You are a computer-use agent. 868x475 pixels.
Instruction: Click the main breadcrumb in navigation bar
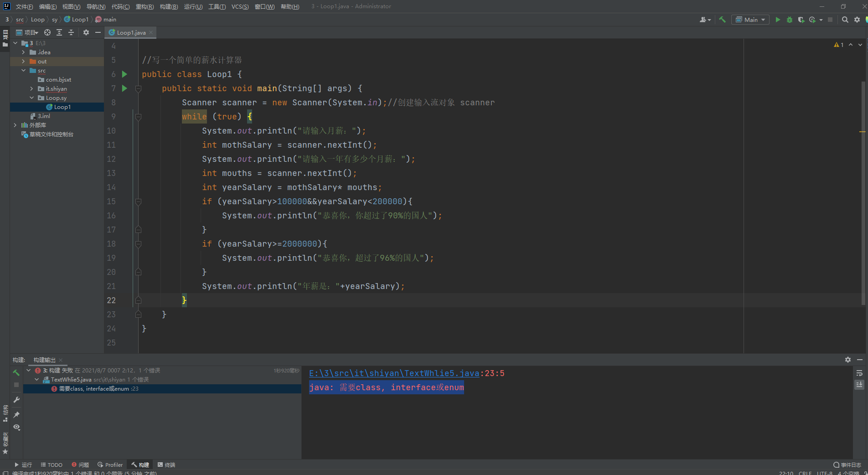(106, 20)
